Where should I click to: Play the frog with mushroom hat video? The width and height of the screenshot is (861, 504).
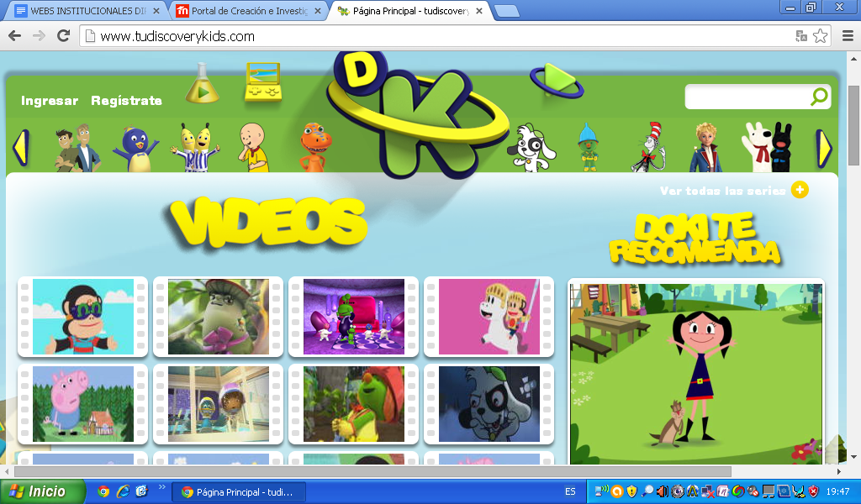[218, 317]
